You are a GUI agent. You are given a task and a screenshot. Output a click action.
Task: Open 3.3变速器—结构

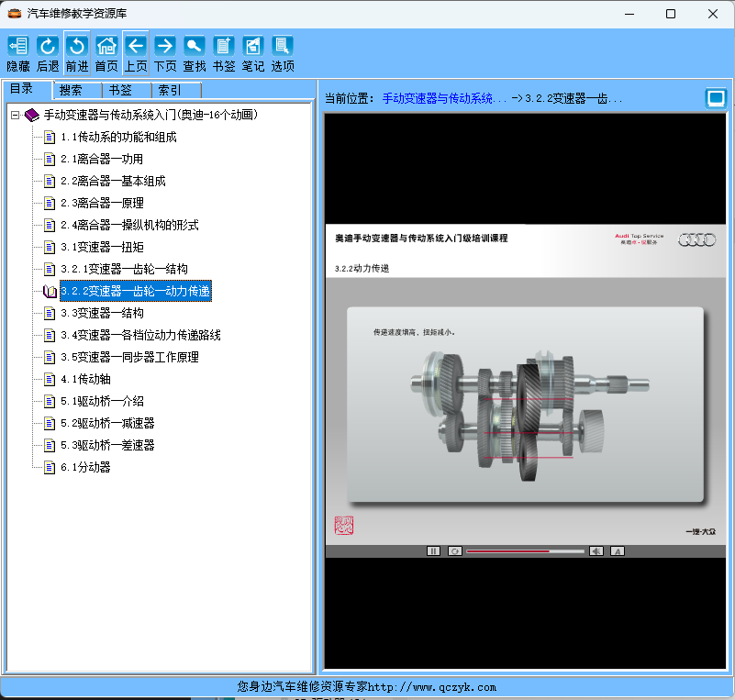click(102, 313)
